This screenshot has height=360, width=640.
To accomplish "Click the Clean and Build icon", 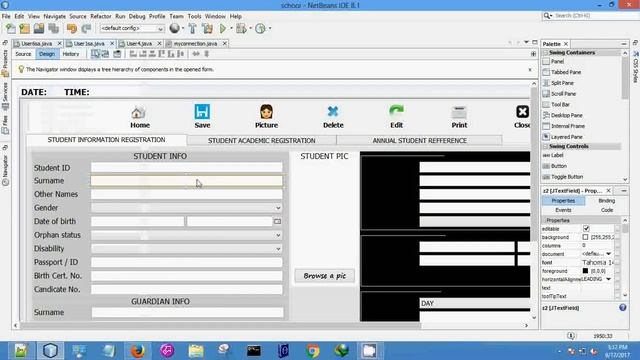I will (x=207, y=29).
